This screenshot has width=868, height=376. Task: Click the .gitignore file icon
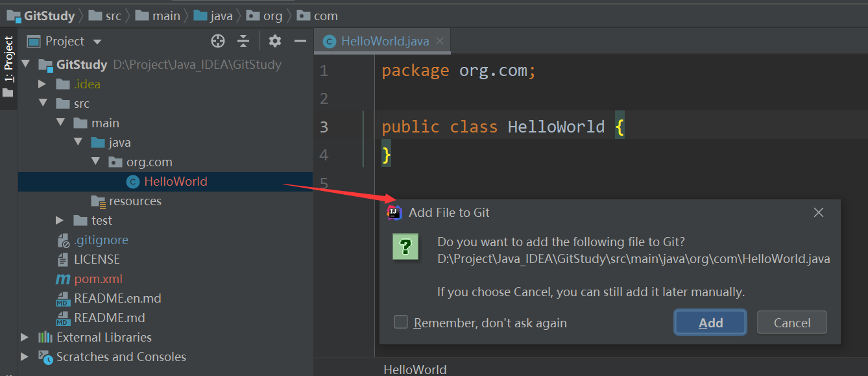[x=63, y=240]
